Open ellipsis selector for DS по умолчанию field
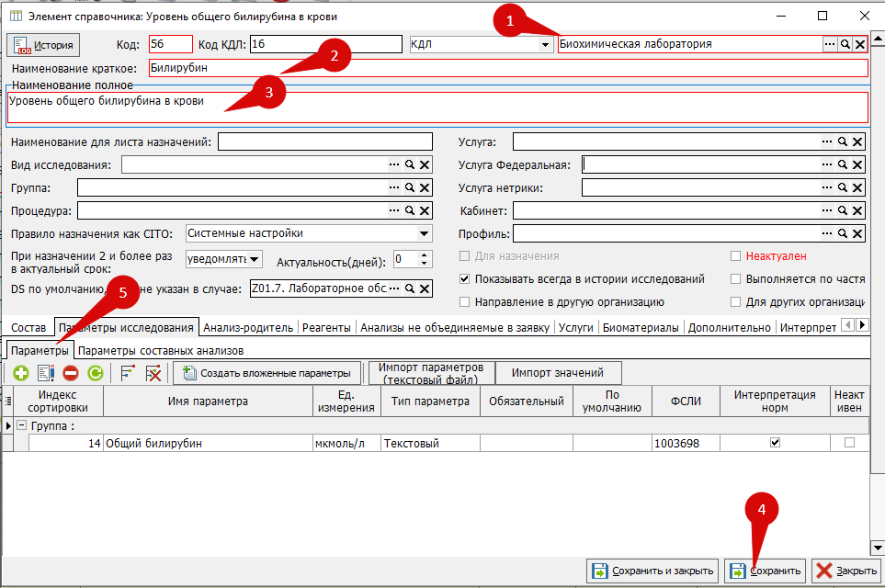The height and width of the screenshot is (588, 885). (394, 288)
